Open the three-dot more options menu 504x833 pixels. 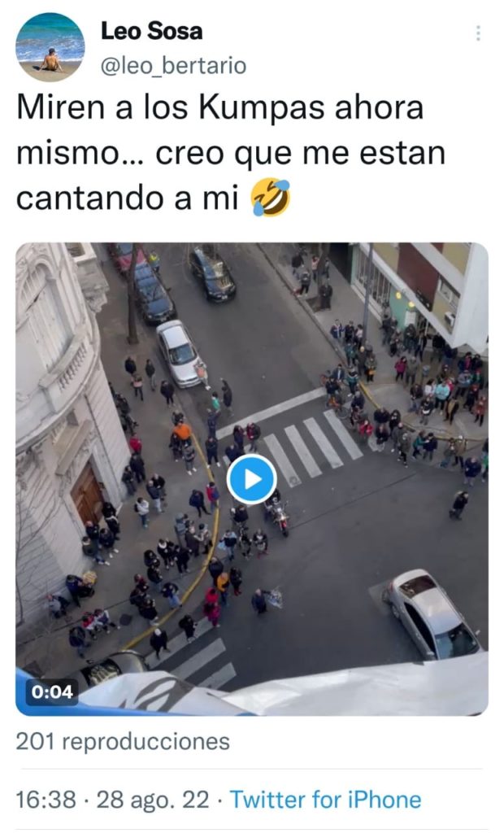(478, 33)
